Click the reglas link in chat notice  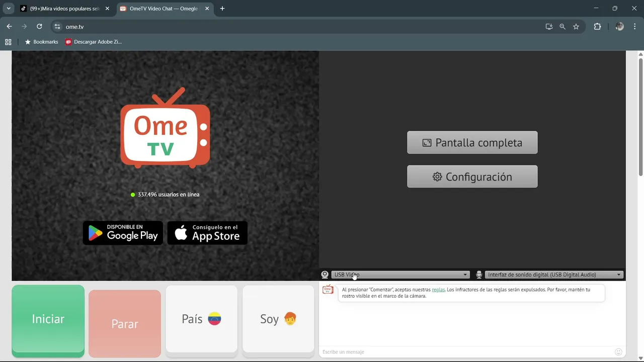(x=438, y=290)
